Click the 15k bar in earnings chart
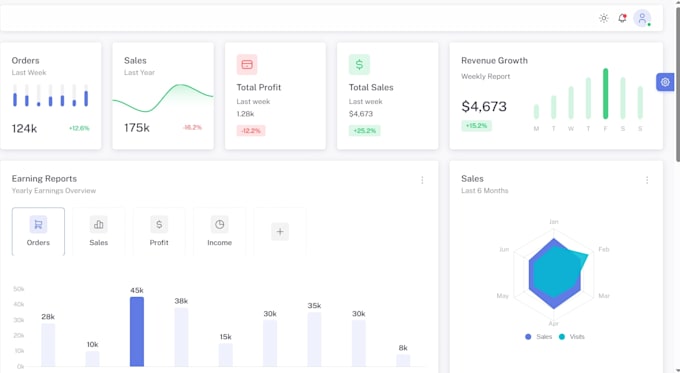 pyautogui.click(x=226, y=355)
